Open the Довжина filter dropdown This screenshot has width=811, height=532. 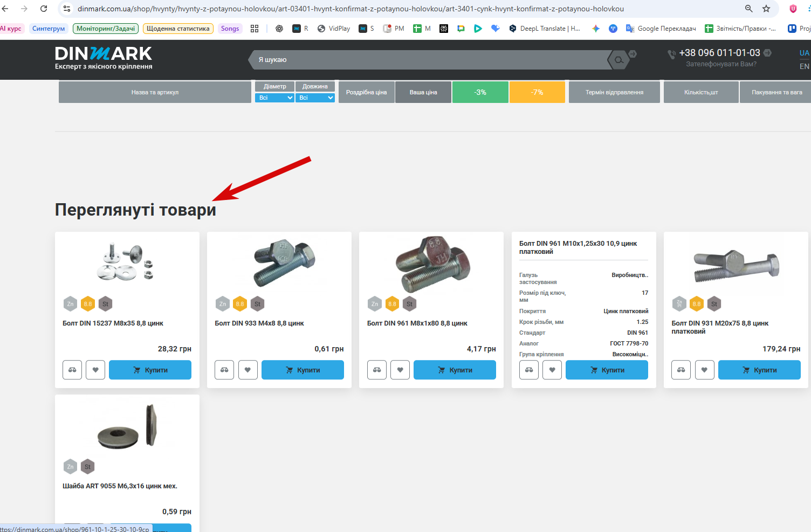(315, 98)
